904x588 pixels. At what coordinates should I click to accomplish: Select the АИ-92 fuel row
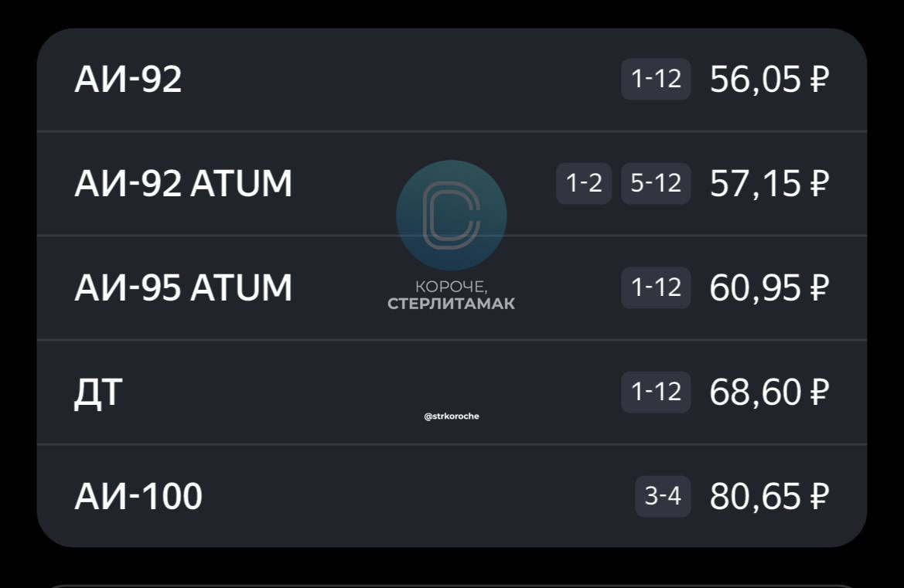click(x=452, y=80)
